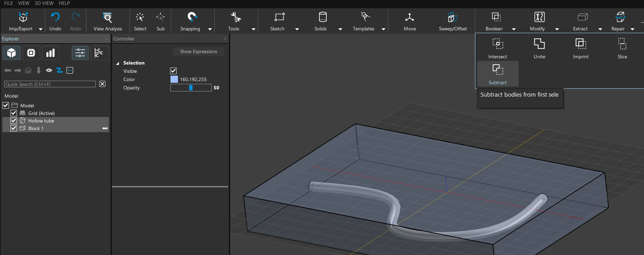Collapse the Selection section
The width and height of the screenshot is (644, 255).
click(x=118, y=63)
